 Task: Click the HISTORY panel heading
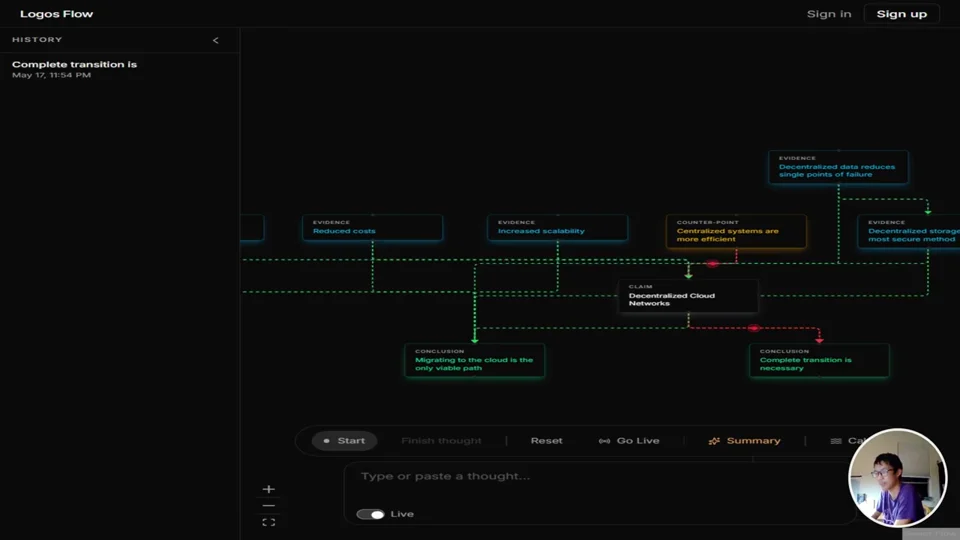[x=37, y=40]
